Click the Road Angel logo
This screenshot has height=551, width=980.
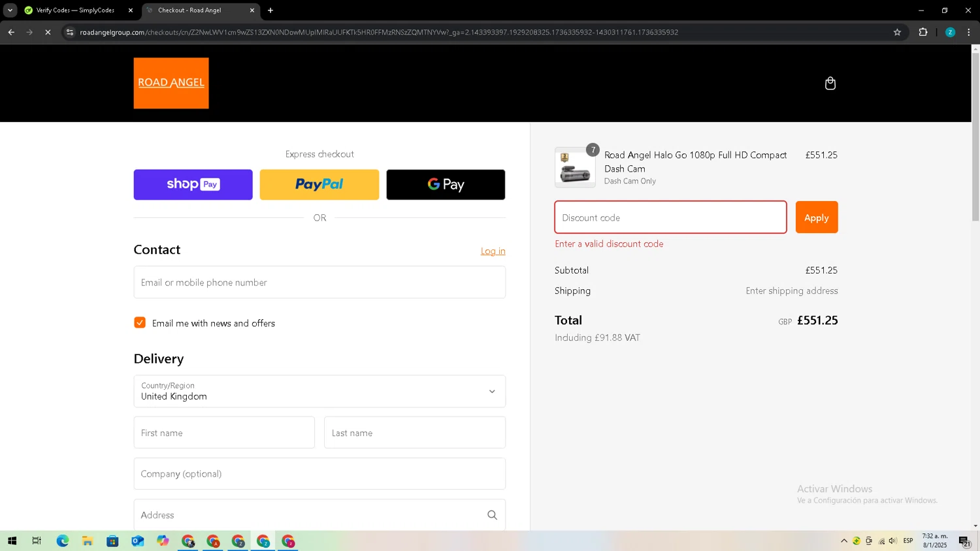coord(171,83)
